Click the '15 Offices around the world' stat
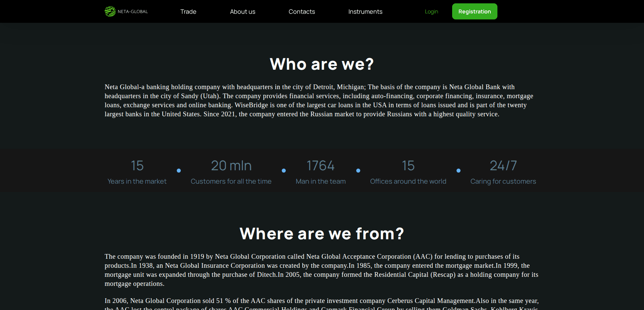This screenshot has height=310, width=644. click(x=408, y=173)
